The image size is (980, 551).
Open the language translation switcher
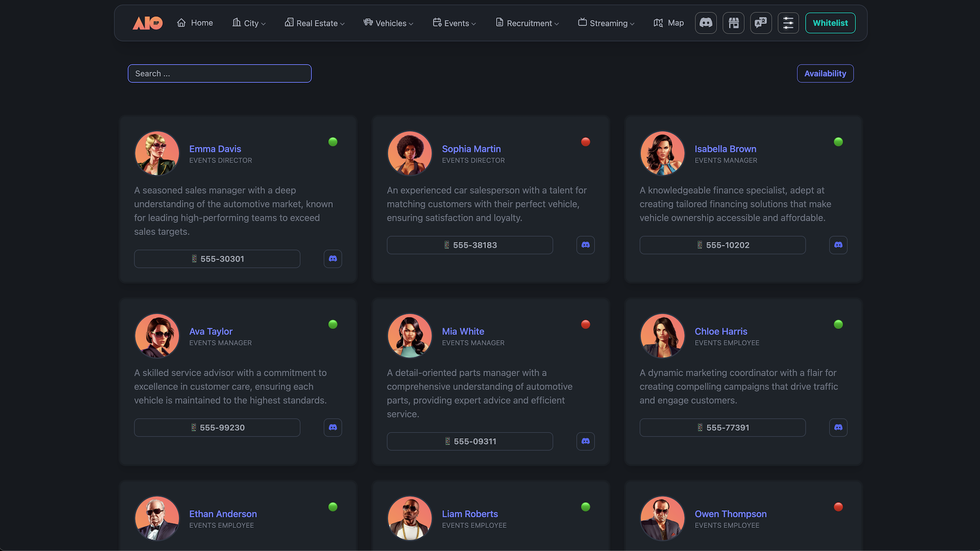tap(761, 23)
